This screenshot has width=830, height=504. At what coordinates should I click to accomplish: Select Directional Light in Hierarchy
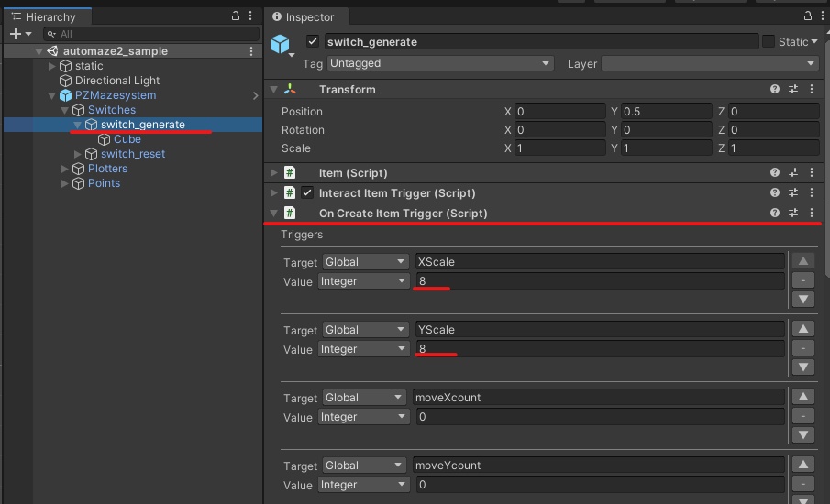tap(117, 81)
